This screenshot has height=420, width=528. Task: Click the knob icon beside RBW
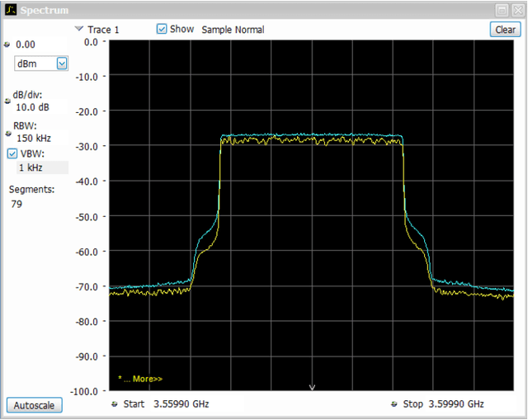click(x=7, y=134)
